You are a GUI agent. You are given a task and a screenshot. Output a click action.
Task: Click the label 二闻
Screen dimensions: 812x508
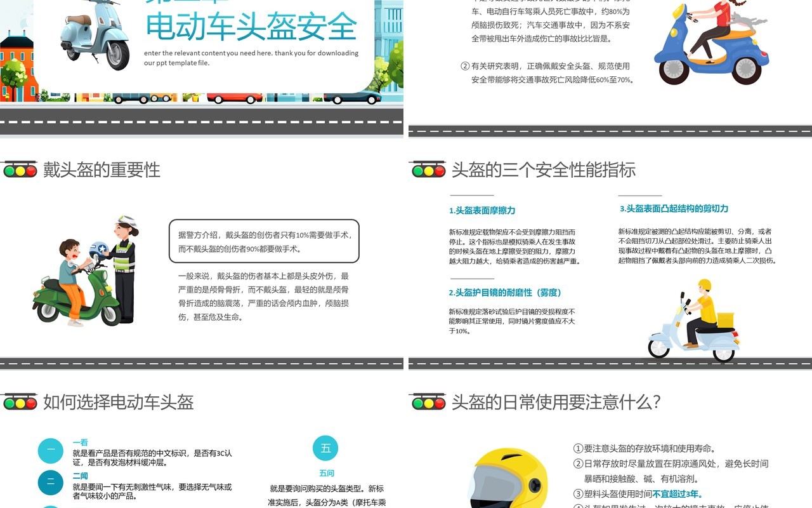pyautogui.click(x=80, y=476)
